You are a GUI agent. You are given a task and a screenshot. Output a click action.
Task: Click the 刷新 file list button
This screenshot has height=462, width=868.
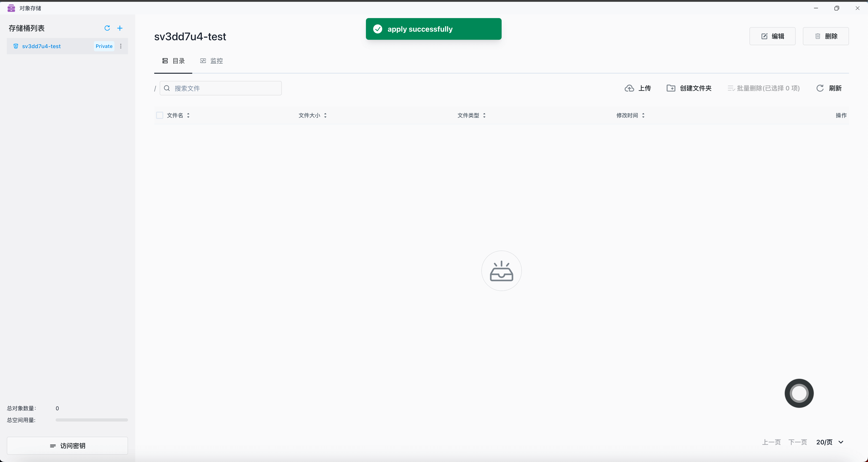[829, 88]
